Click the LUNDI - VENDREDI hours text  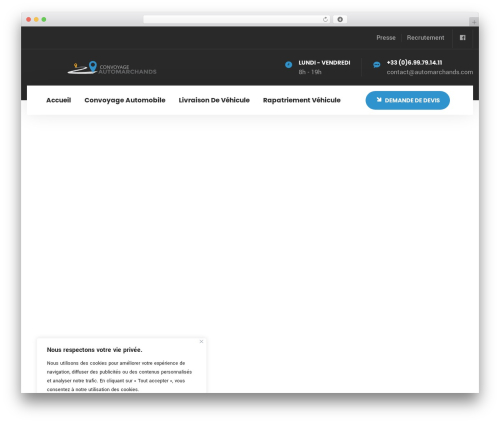click(324, 63)
